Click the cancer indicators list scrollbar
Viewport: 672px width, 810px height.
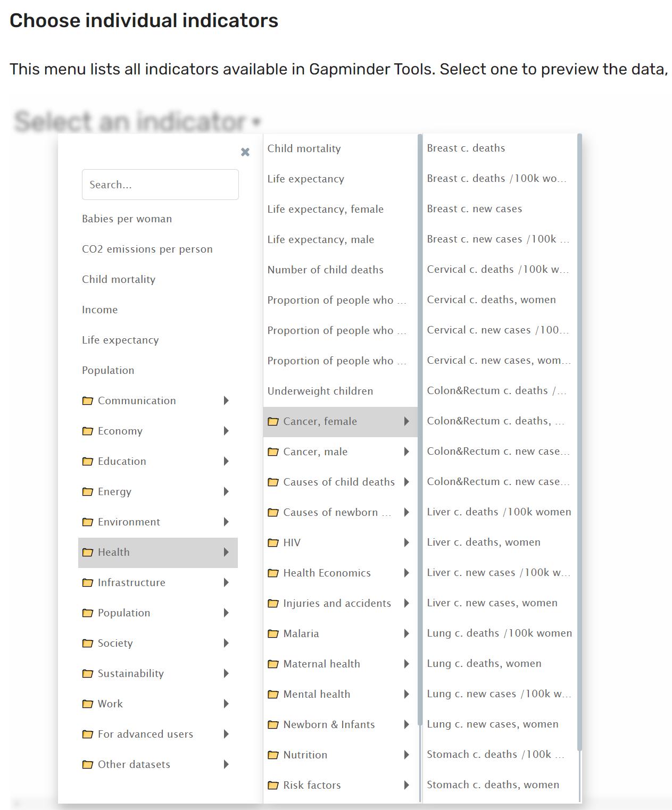point(579,441)
